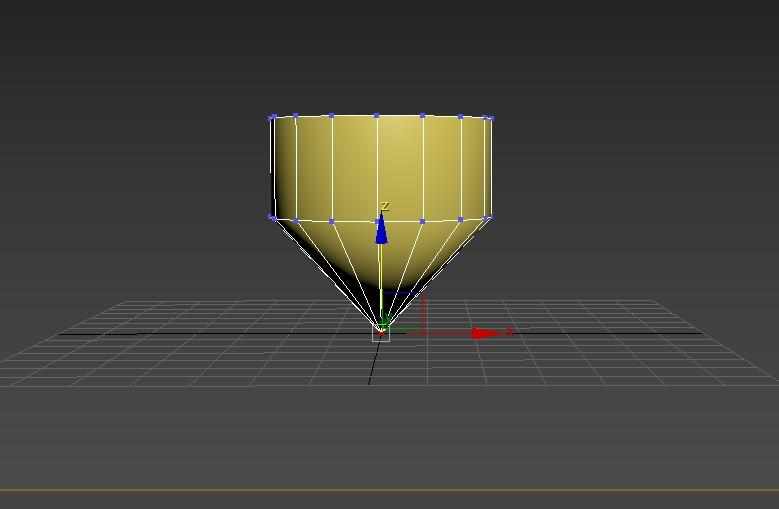
Task: Select second vertex from left on top rim
Action: coord(296,116)
